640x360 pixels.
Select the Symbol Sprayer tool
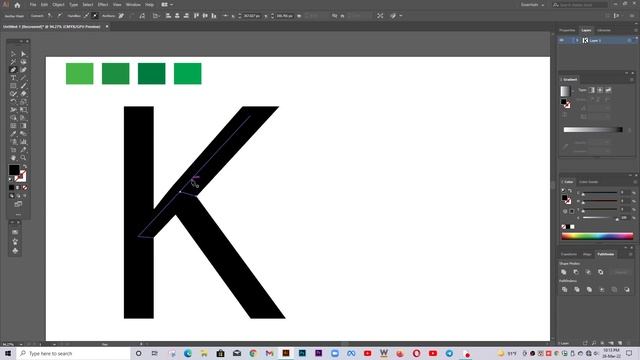click(13, 142)
